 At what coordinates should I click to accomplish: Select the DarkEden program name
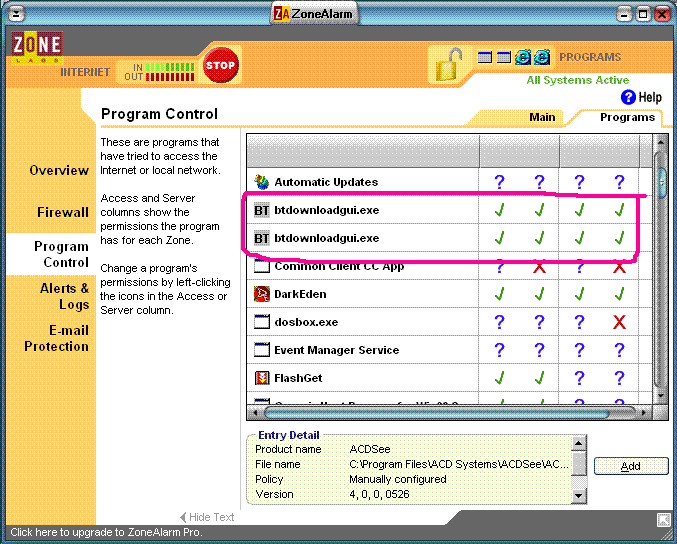tap(300, 294)
